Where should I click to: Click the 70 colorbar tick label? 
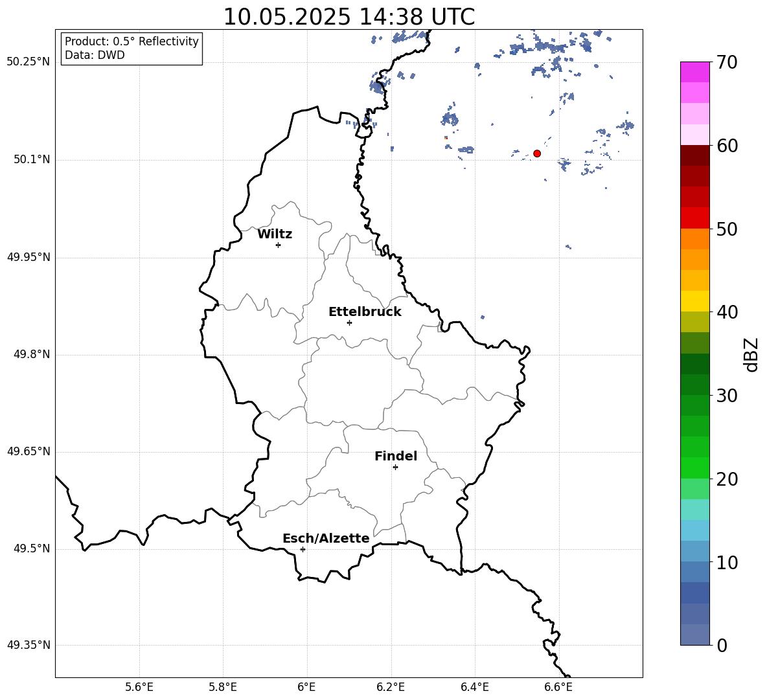click(x=727, y=62)
